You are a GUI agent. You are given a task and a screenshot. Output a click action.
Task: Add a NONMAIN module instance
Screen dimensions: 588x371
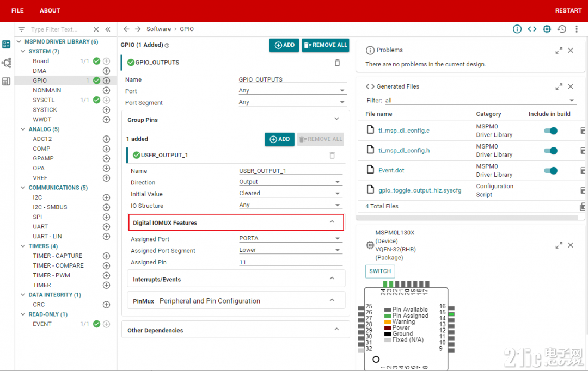click(x=107, y=90)
